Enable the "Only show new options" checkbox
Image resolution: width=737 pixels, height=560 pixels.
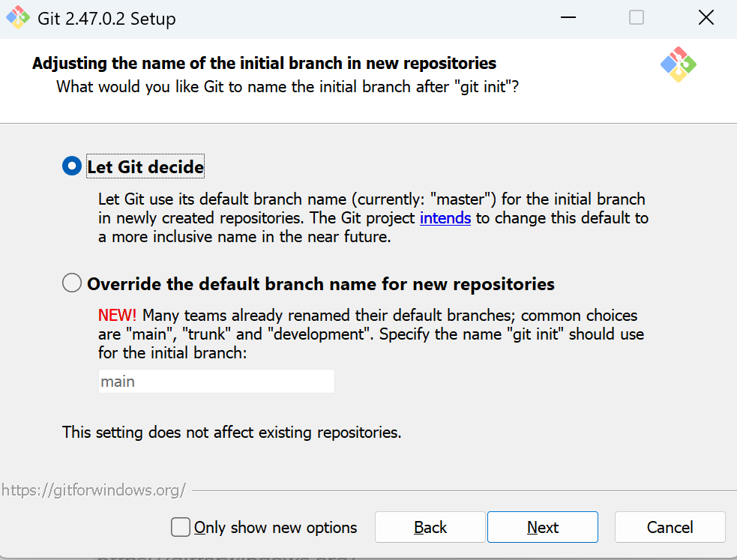pos(181,527)
